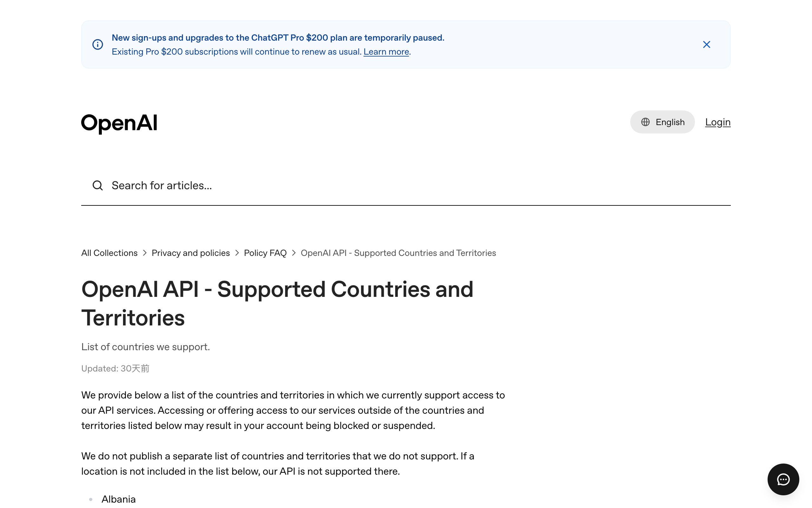
Task: Open the chat messenger bubble
Action: 783,479
